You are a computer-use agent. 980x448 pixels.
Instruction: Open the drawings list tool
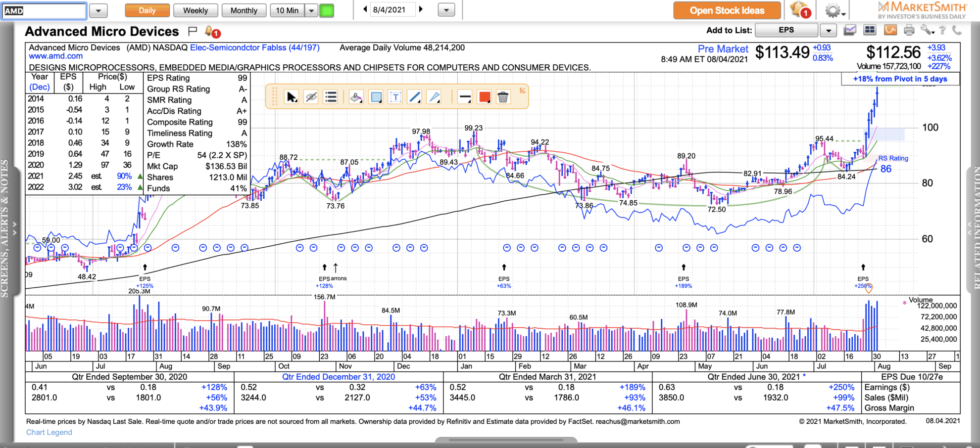pos(331,97)
